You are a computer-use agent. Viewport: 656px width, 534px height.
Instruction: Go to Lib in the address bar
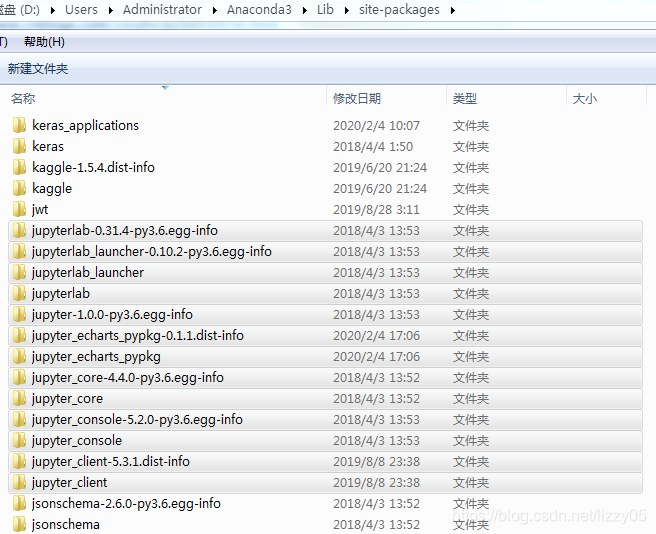click(x=325, y=9)
